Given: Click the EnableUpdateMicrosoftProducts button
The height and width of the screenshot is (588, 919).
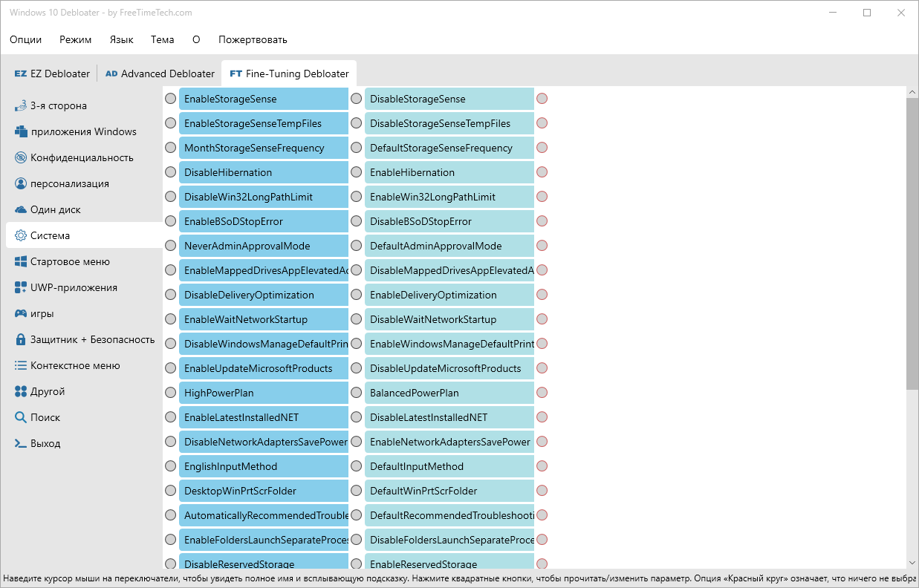Looking at the screenshot, I should coord(264,368).
